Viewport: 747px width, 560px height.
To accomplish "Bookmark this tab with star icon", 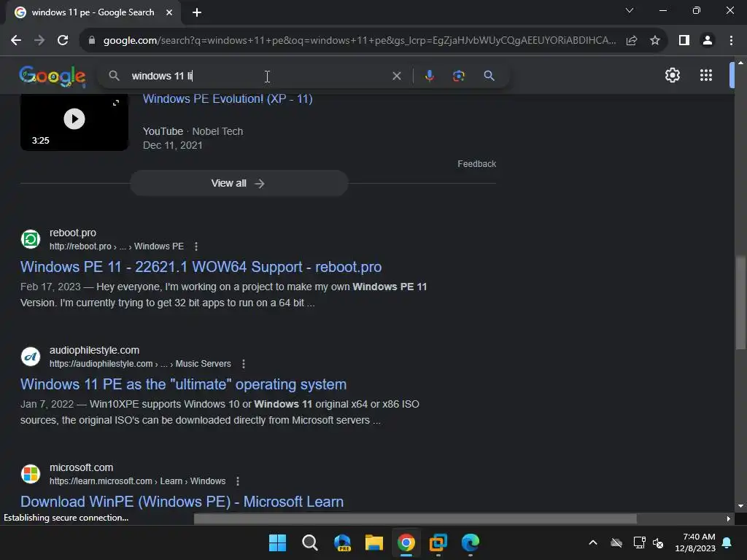I will [x=655, y=41].
